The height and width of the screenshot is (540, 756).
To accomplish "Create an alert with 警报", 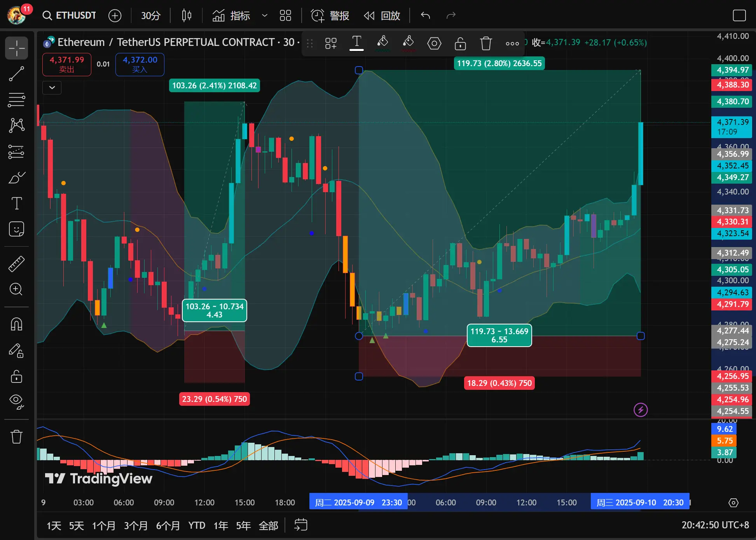I will point(330,16).
